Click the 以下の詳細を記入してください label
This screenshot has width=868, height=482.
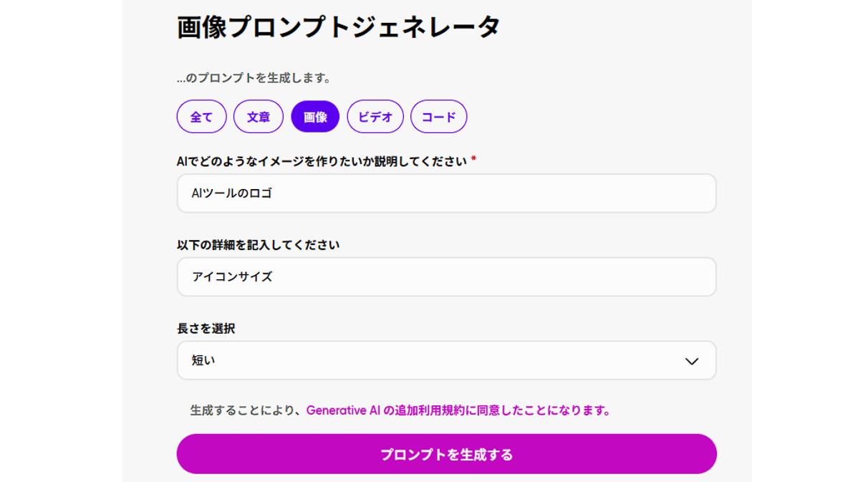pos(258,245)
